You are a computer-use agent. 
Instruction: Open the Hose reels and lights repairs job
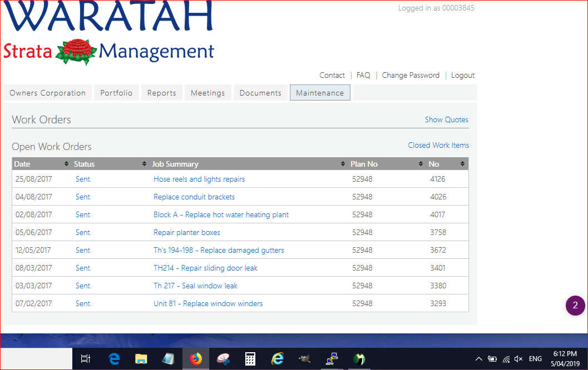tap(199, 179)
